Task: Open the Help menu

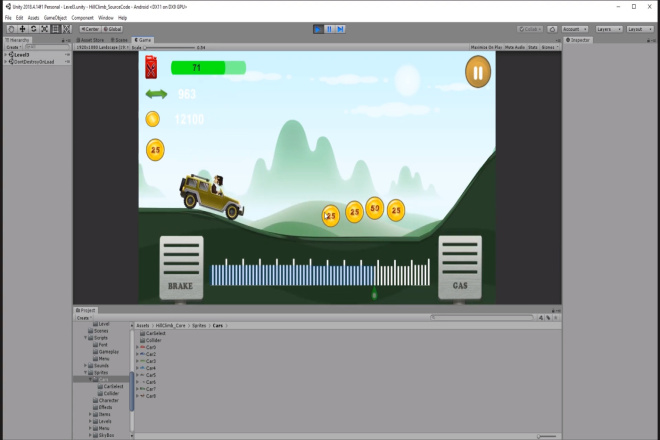Action: click(x=122, y=18)
